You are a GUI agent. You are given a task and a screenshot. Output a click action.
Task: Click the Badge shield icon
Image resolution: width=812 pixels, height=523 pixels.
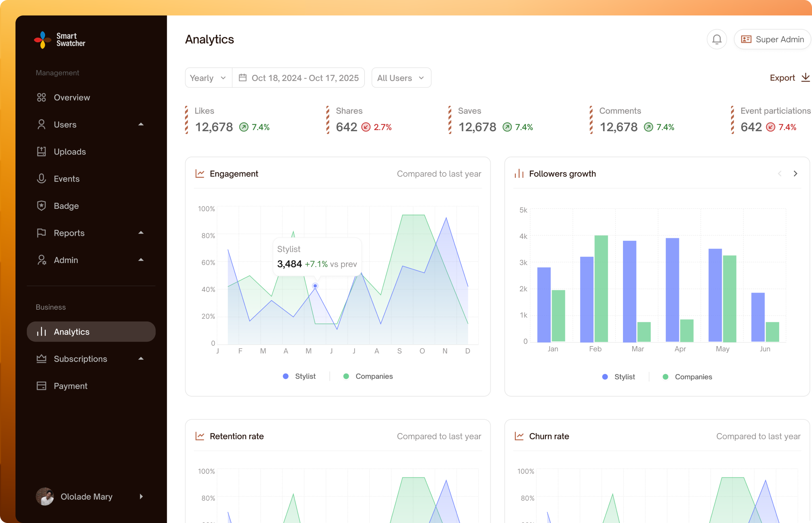coord(42,206)
